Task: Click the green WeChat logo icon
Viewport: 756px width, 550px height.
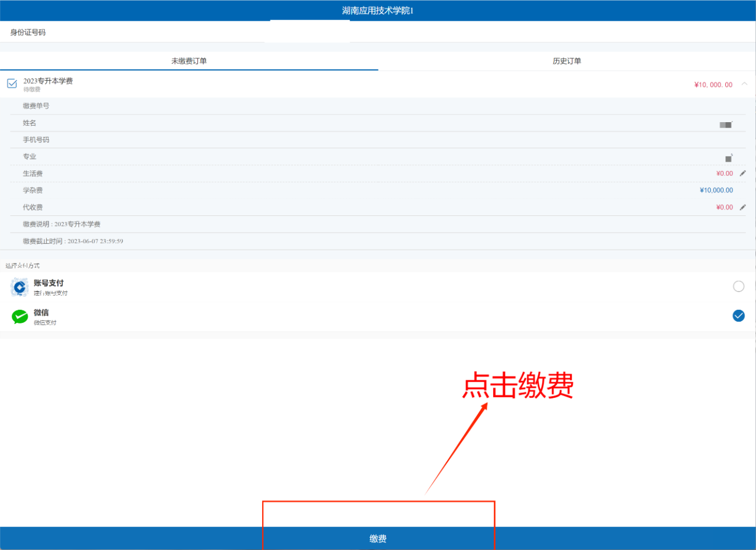Action: pyautogui.click(x=19, y=317)
